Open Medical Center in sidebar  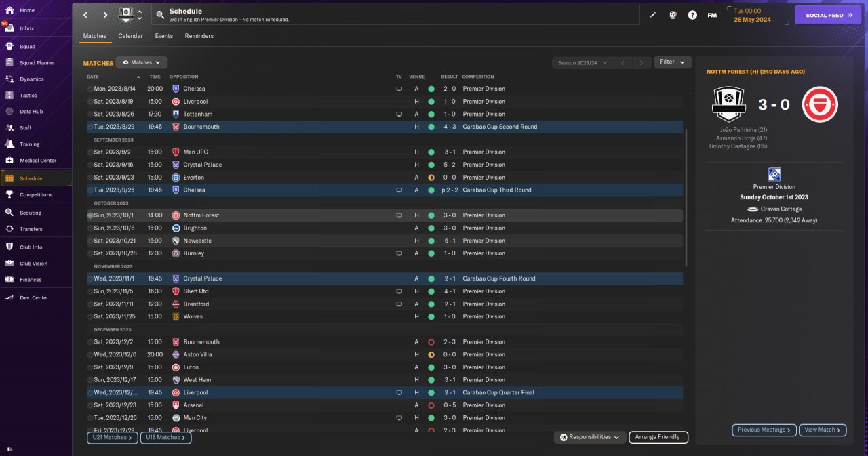click(x=38, y=161)
